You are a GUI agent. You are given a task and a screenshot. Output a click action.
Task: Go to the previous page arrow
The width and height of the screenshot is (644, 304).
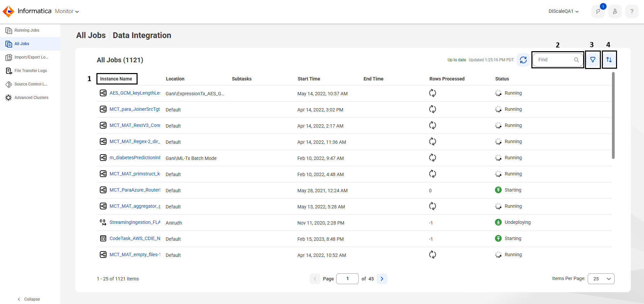click(315, 279)
